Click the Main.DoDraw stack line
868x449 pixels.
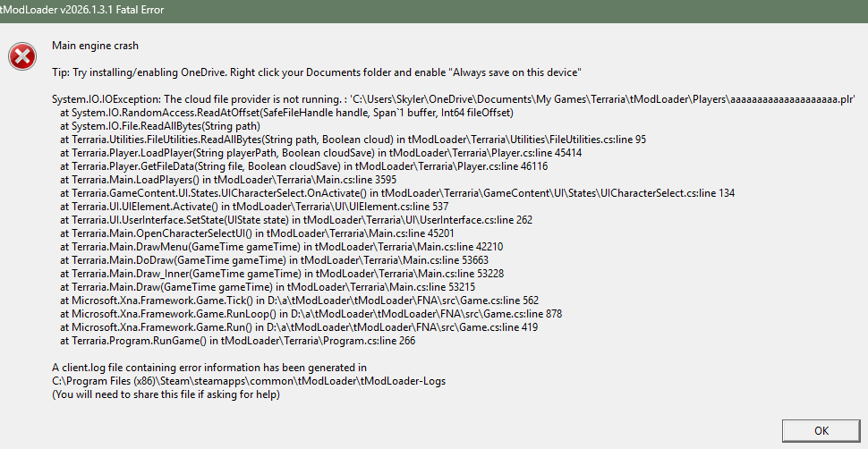pos(275,260)
